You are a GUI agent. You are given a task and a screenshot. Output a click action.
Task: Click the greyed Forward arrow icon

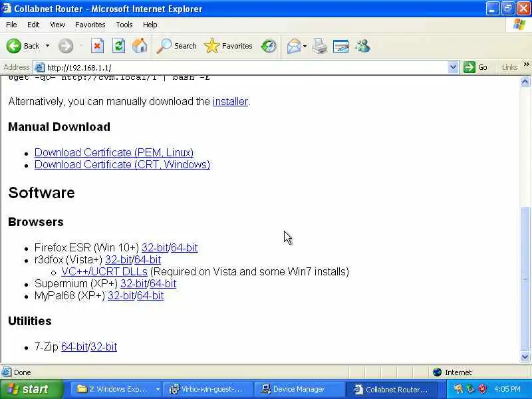tap(65, 46)
